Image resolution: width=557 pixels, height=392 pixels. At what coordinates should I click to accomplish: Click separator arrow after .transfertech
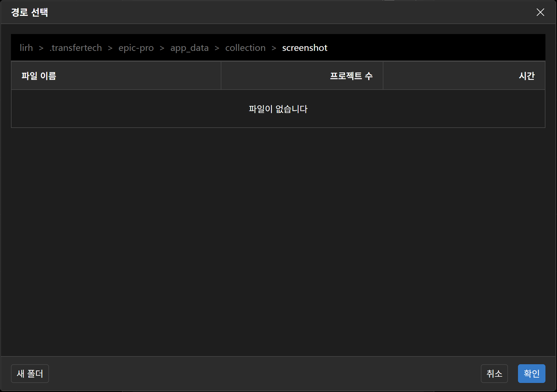coord(110,48)
